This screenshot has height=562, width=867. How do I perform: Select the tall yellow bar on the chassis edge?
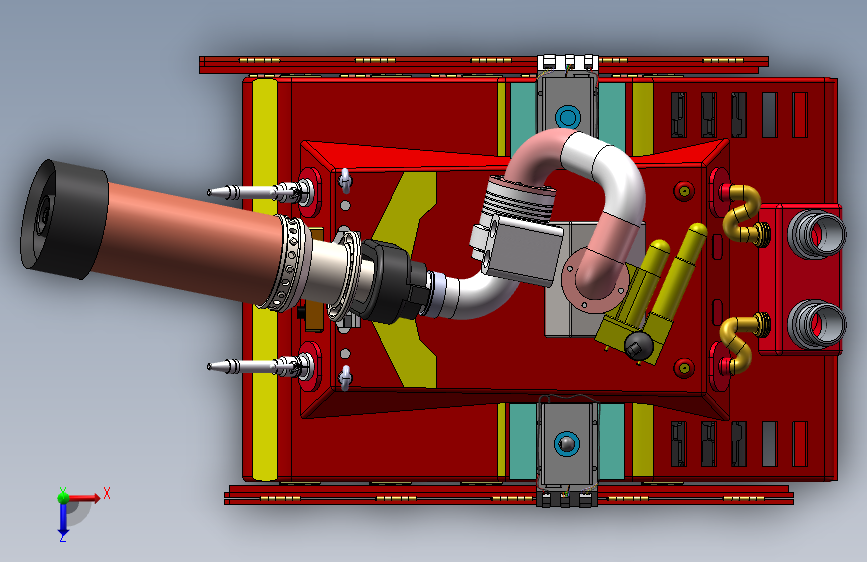[x=265, y=279]
